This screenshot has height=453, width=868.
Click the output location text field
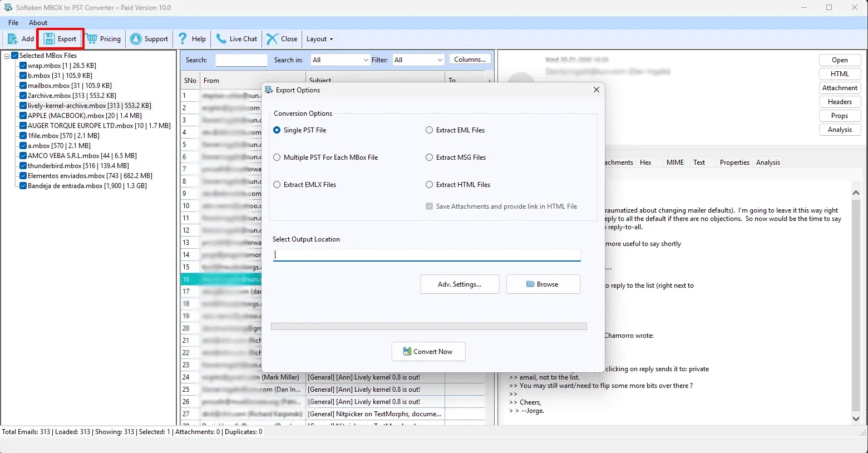point(427,255)
